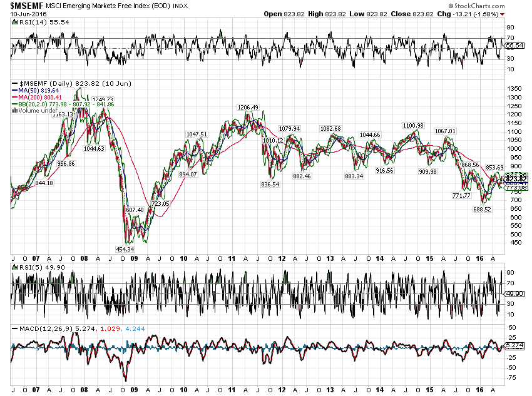
Task: Click the High 823.82 quote value
Action: pyautogui.click(x=327, y=14)
